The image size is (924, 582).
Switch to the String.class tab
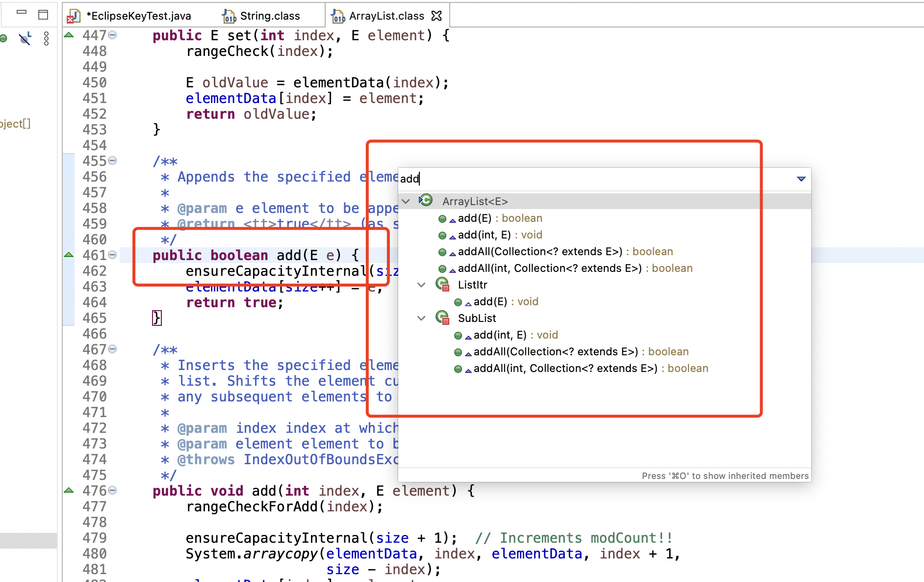click(x=269, y=16)
